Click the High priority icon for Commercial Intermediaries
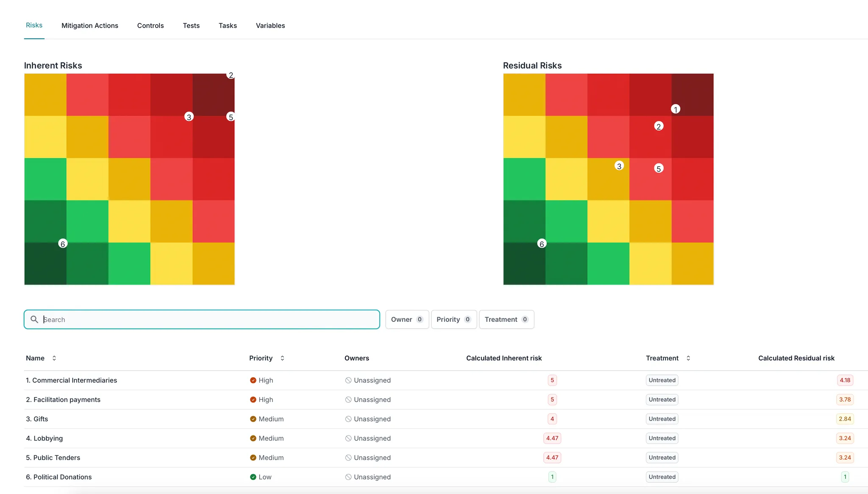868x494 pixels. (253, 380)
